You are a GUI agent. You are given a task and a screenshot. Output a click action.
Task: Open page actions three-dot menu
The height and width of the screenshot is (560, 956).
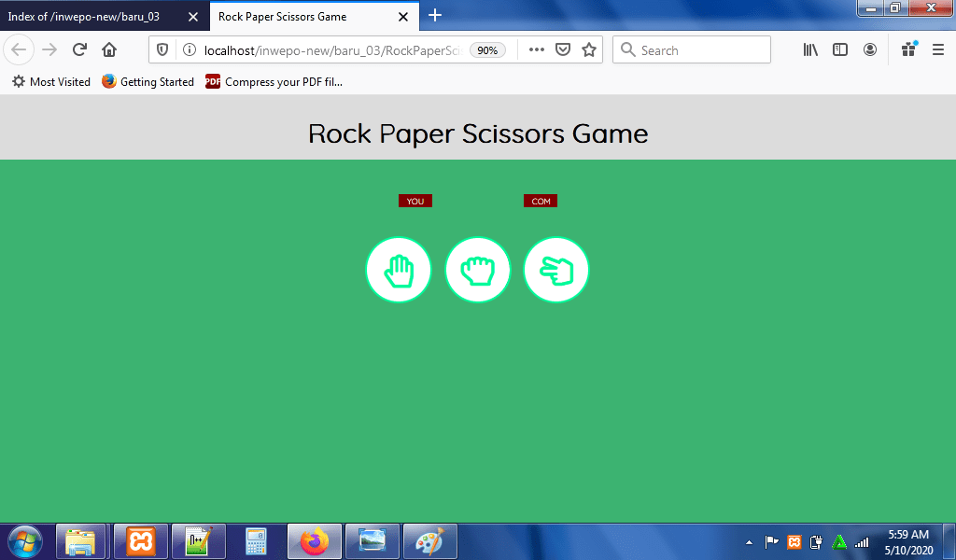tap(537, 50)
